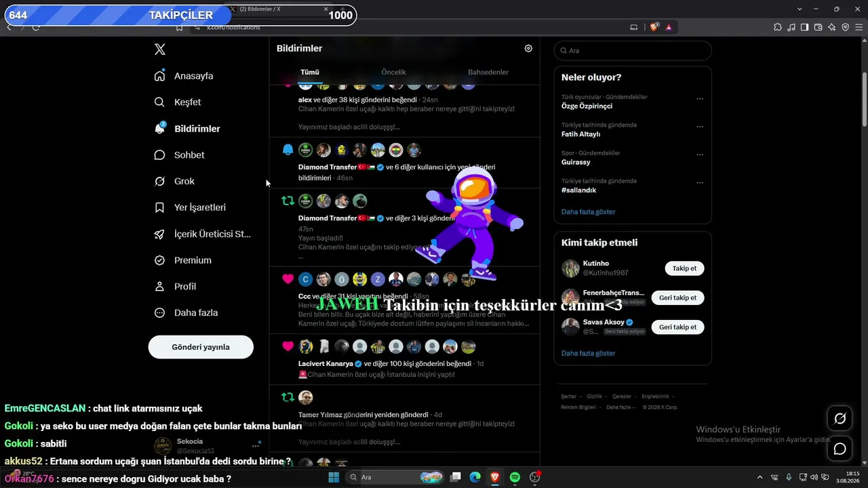Open Profil page
Image resolution: width=868 pixels, height=488 pixels.
tap(175, 287)
